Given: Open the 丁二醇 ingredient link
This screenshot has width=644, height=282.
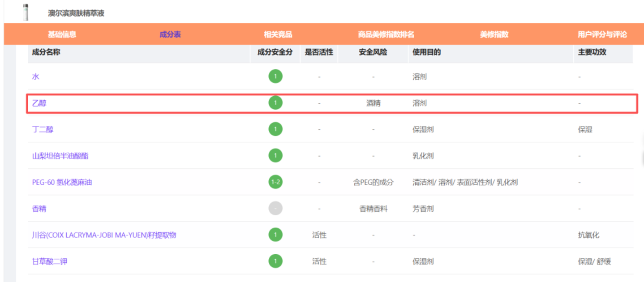Looking at the screenshot, I should [43, 129].
